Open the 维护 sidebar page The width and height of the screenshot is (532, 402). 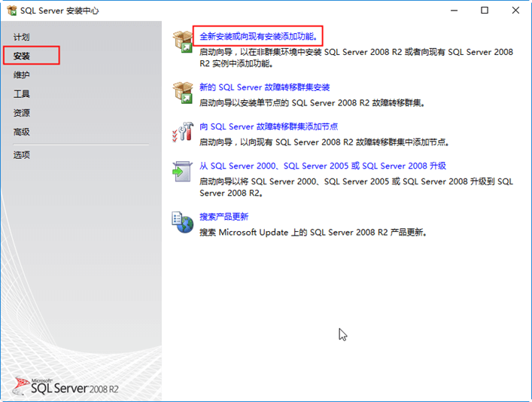pos(21,75)
